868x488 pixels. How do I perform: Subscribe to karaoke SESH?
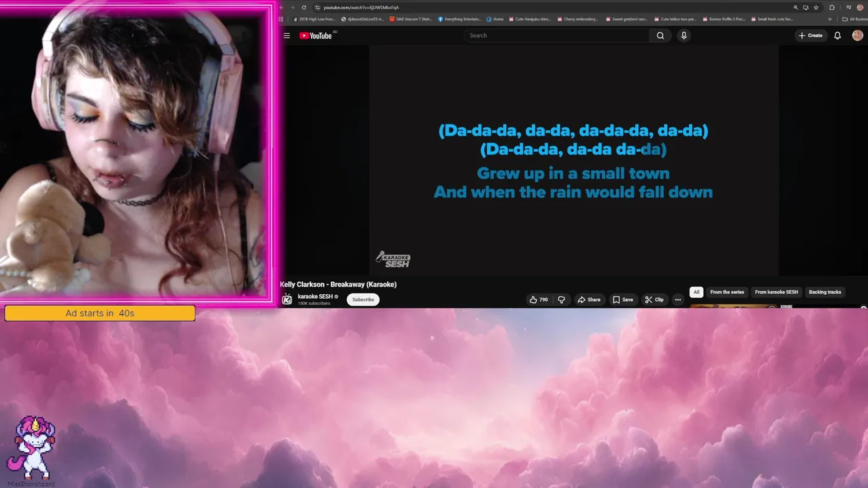363,300
